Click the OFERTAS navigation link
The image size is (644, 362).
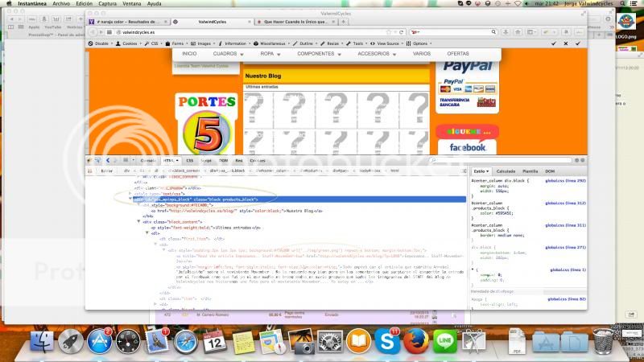[457, 53]
